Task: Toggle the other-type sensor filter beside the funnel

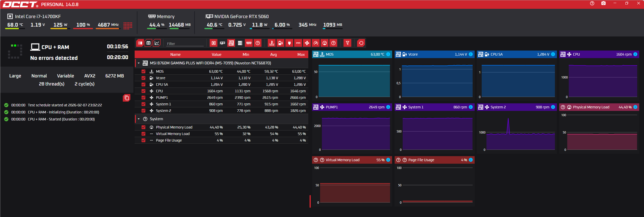Action: pyautogui.click(x=333, y=43)
